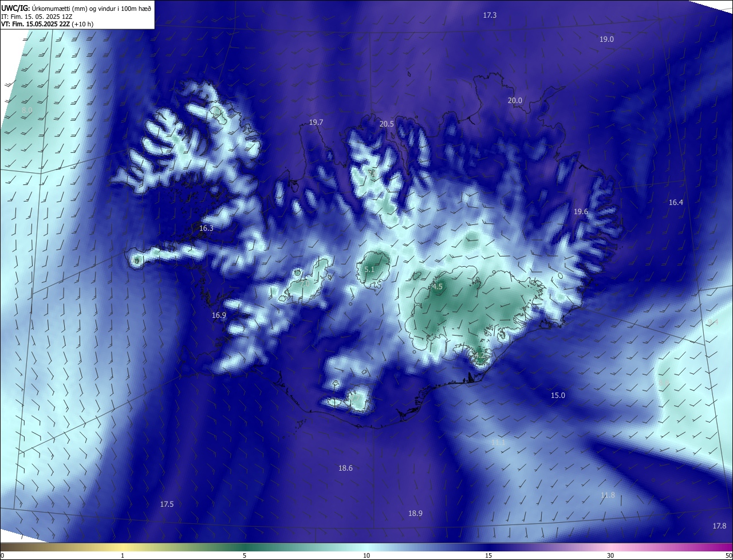Click the 16.9 value label
Viewport: 733px width, 560px height.
pyautogui.click(x=219, y=316)
